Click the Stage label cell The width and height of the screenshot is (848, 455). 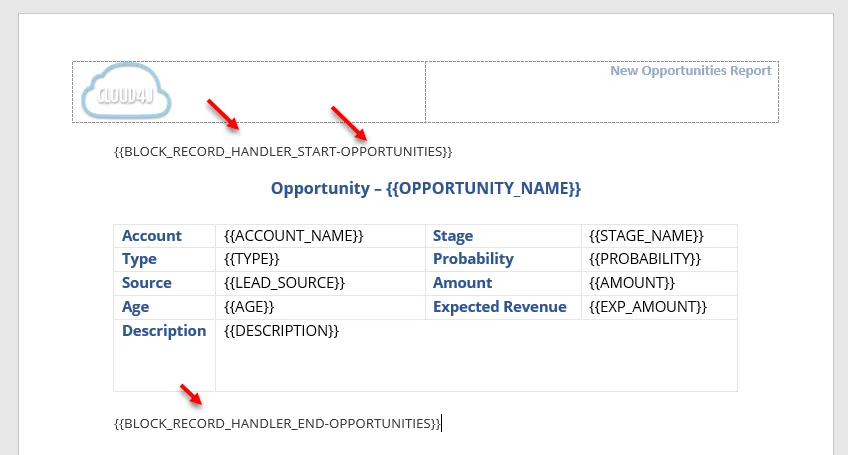click(x=504, y=236)
